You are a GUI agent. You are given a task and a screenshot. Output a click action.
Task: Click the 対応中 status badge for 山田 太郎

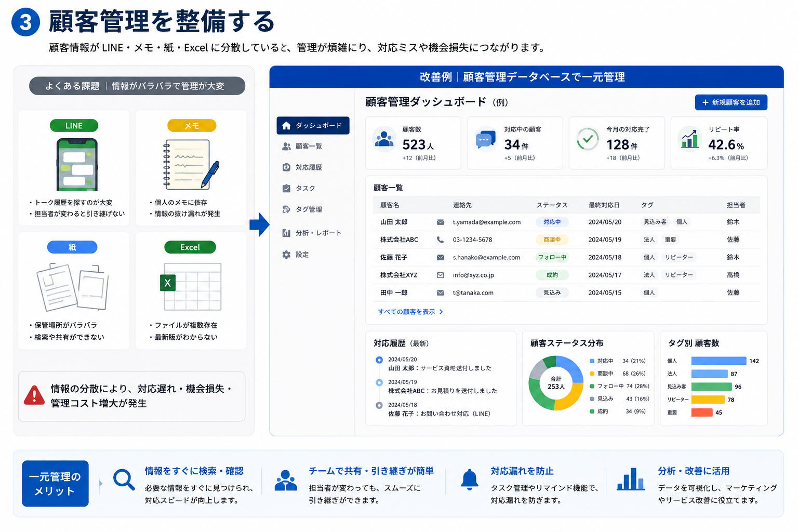(552, 222)
